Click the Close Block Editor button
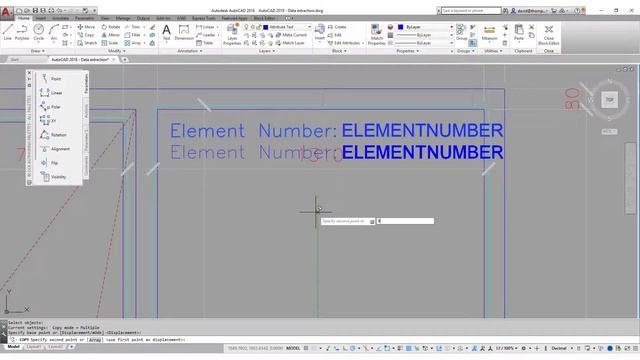The width and height of the screenshot is (640, 360). 549,35
